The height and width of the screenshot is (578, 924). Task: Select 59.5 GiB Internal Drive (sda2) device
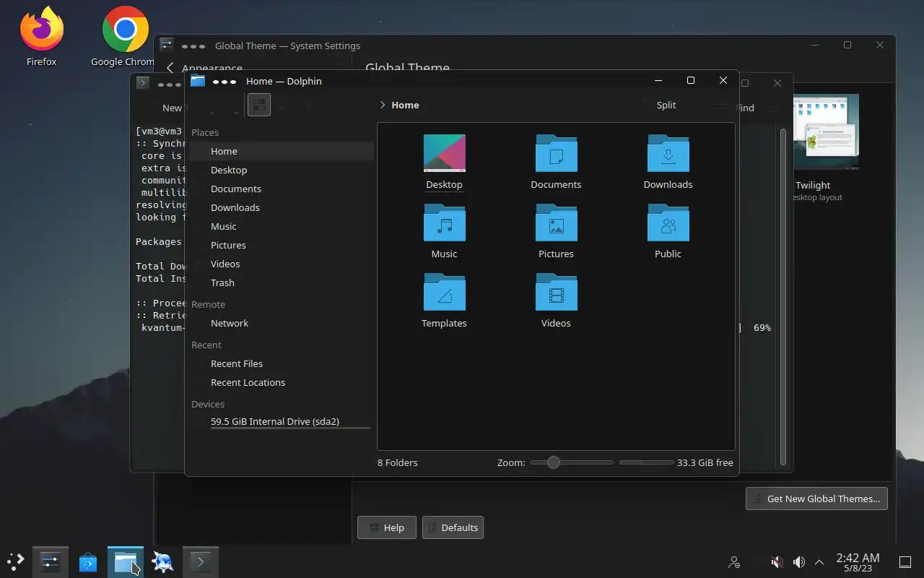coord(282,421)
